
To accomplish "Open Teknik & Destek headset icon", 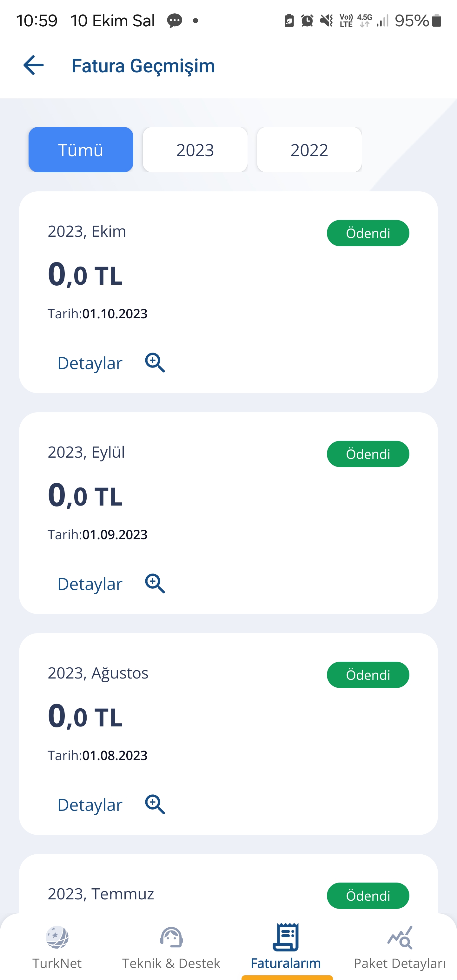I will (171, 937).
